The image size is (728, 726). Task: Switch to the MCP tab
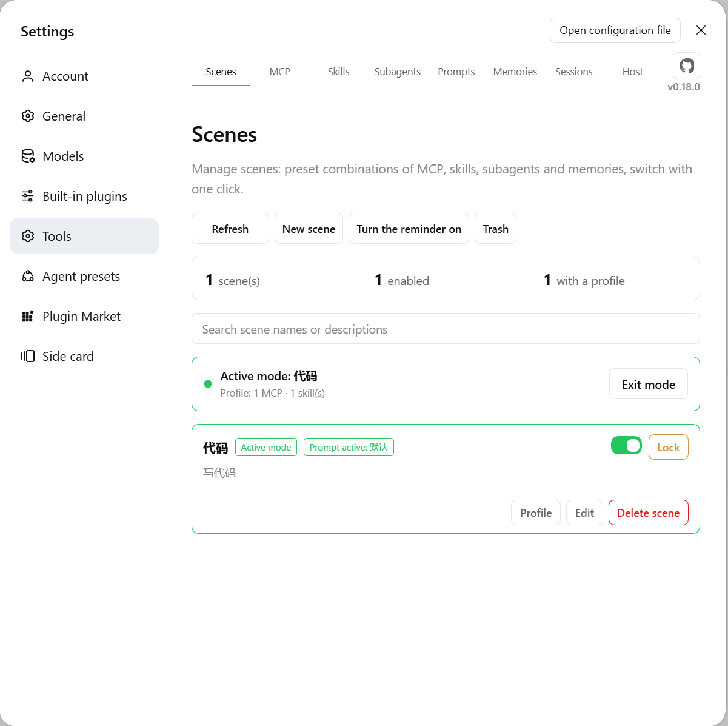coord(279,72)
